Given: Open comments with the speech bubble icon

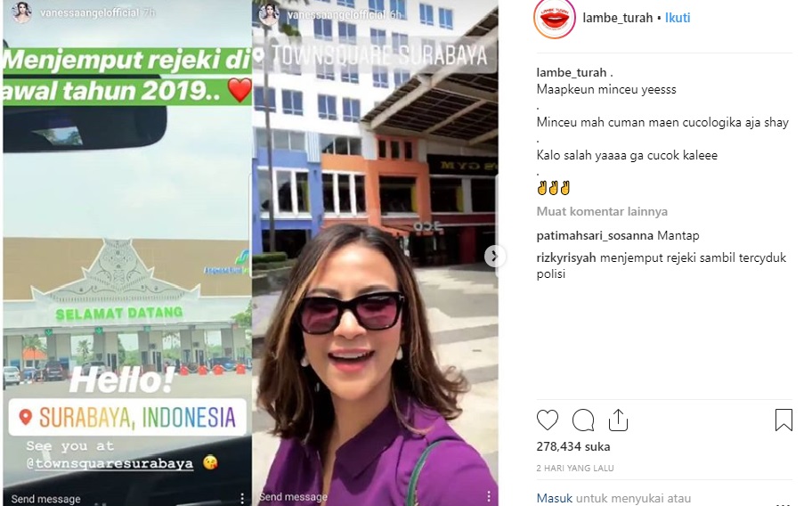Looking at the screenshot, I should tap(583, 420).
